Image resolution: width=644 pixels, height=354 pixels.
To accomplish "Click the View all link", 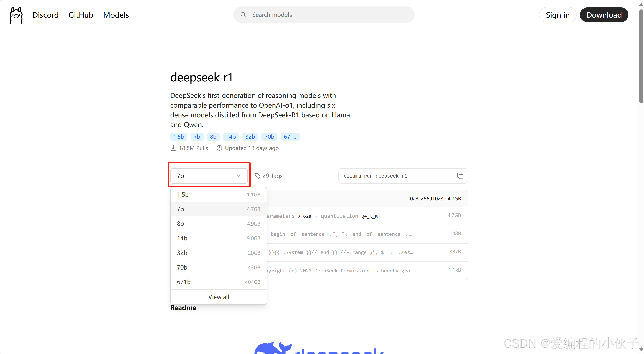I will (x=218, y=297).
